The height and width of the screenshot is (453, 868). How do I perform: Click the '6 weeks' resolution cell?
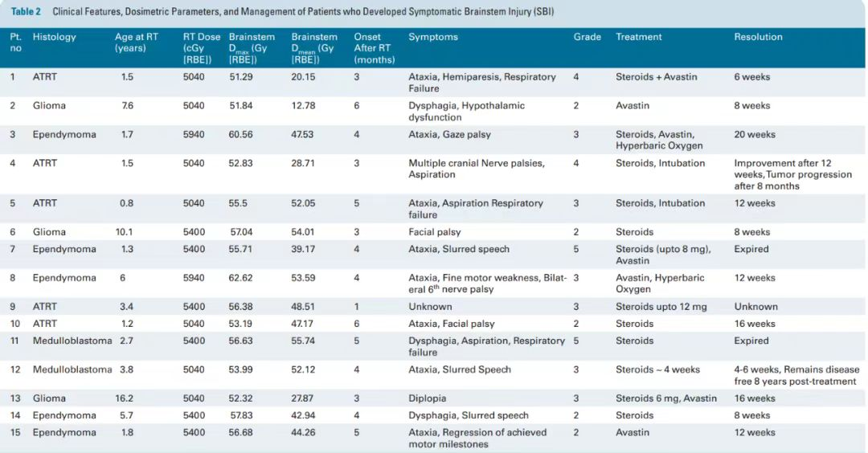751,77
